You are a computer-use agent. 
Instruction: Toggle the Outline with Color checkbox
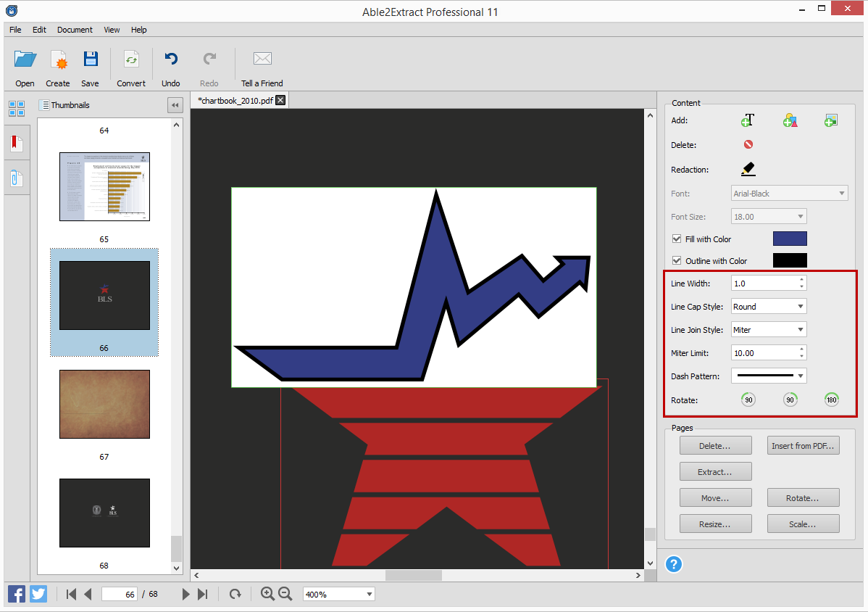click(x=677, y=260)
